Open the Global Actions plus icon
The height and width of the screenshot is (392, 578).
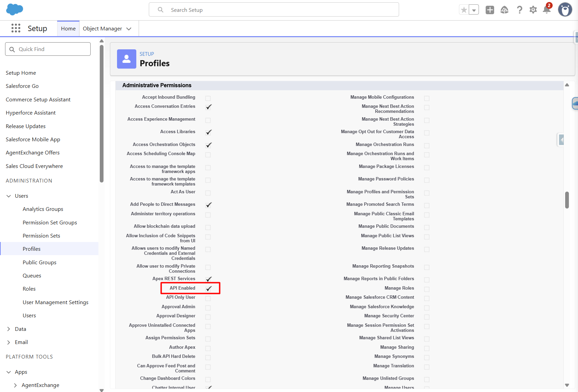pos(490,10)
